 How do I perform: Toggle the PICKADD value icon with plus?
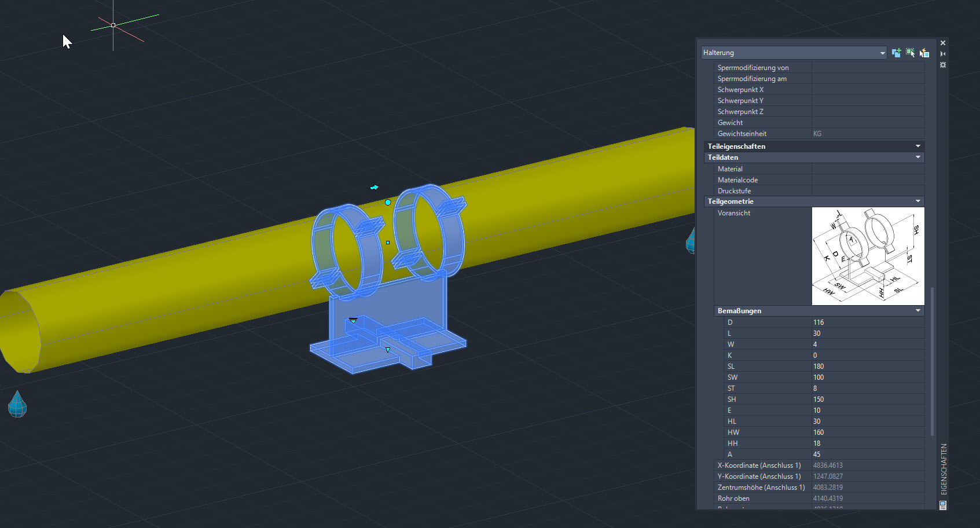pos(897,53)
